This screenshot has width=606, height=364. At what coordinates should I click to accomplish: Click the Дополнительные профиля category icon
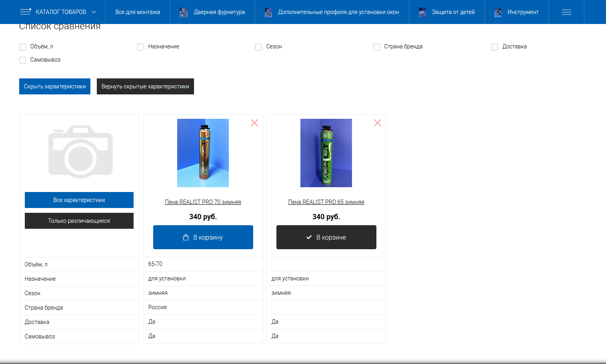[268, 12]
